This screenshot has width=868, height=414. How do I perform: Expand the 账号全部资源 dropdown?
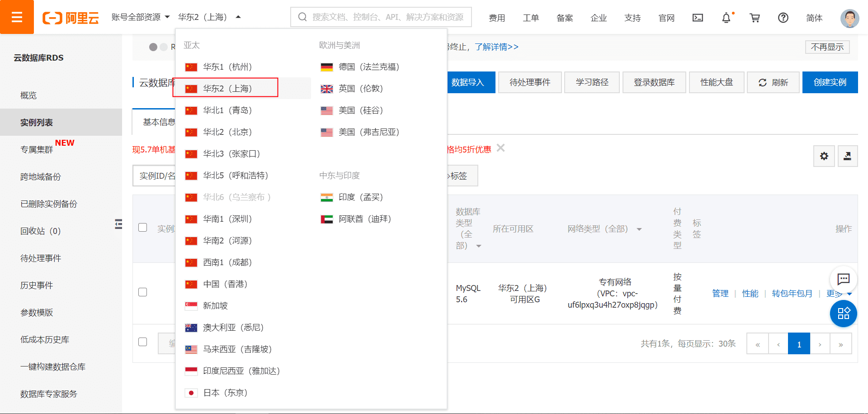point(141,17)
